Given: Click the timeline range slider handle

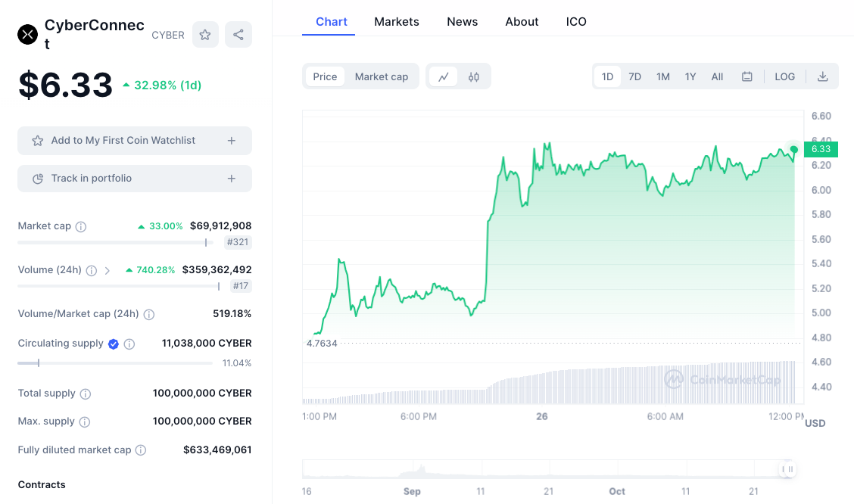Looking at the screenshot, I should click(x=788, y=469).
